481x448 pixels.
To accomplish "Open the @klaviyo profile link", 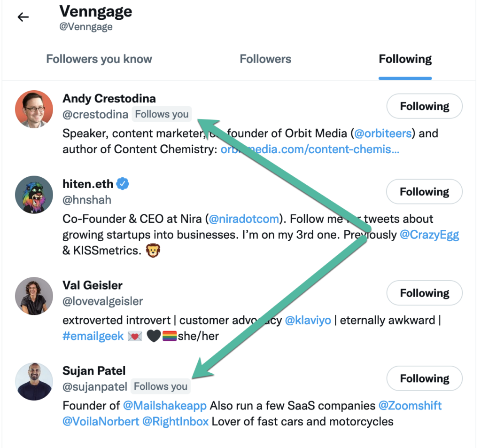I will 308,321.
